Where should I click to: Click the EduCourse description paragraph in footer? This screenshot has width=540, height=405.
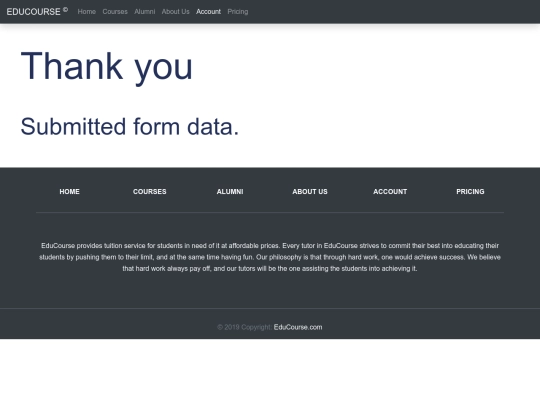(x=270, y=257)
